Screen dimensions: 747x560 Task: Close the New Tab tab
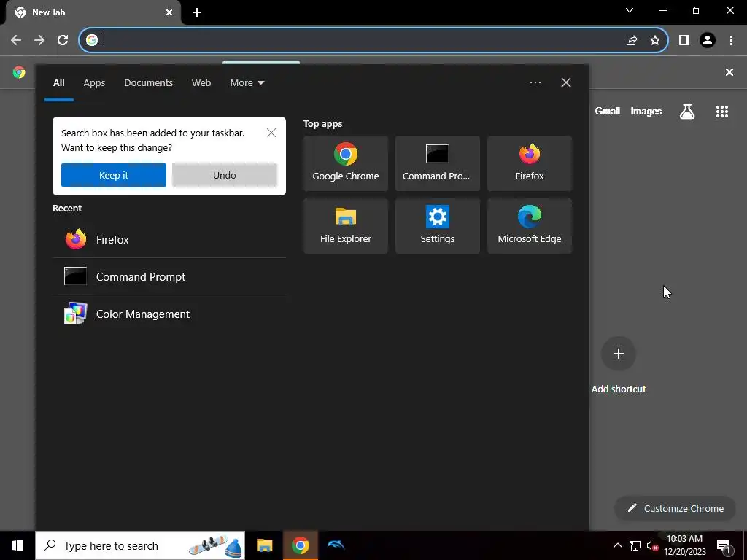169,12
